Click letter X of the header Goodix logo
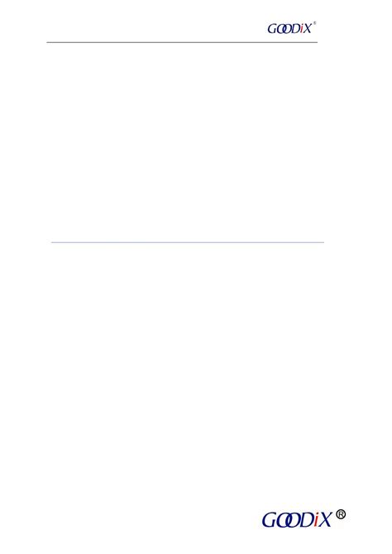This screenshot has height=554, width=392. coord(307,28)
